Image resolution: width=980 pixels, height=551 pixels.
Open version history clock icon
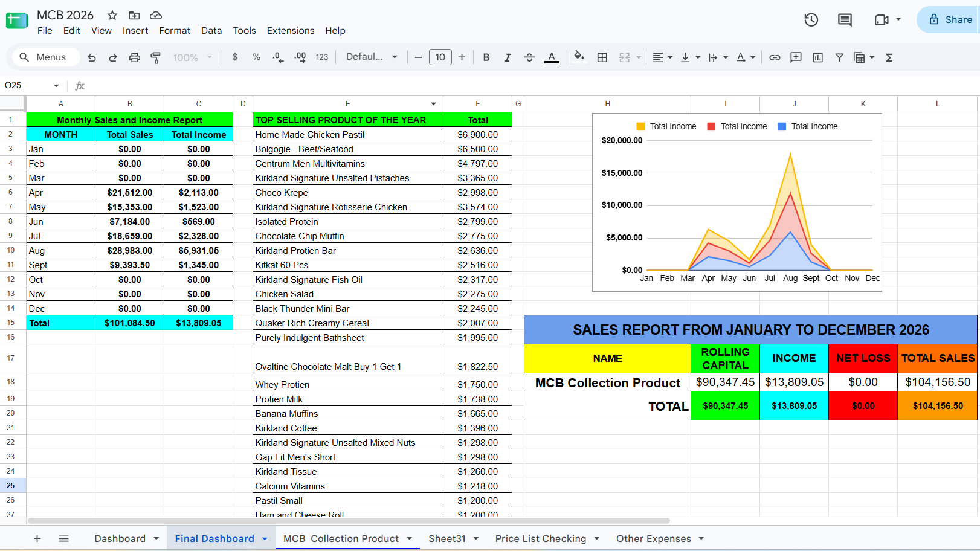(x=811, y=20)
